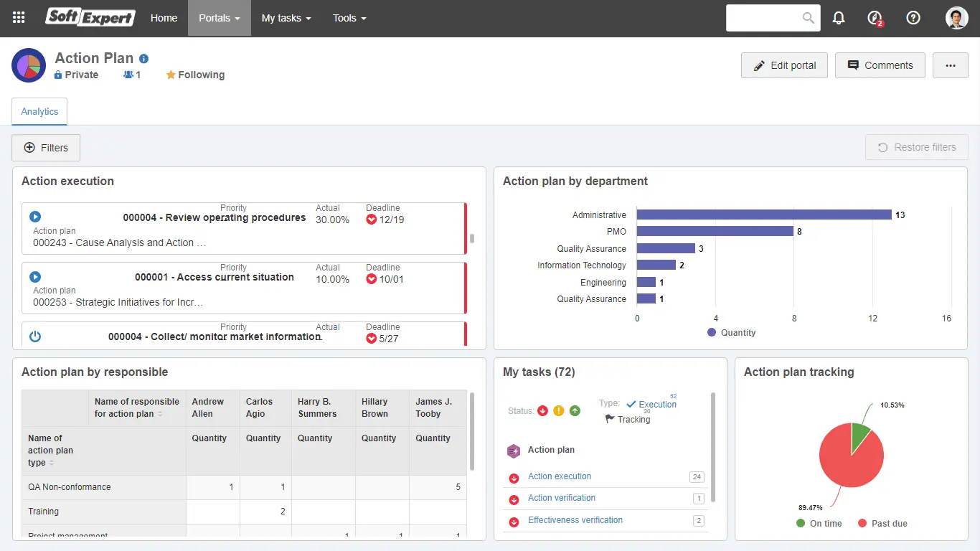Go to Home in the top menu

click(x=164, y=18)
